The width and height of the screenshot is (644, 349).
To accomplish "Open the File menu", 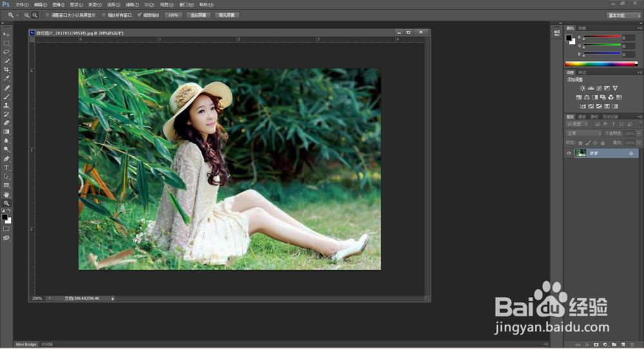I will tap(22, 5).
